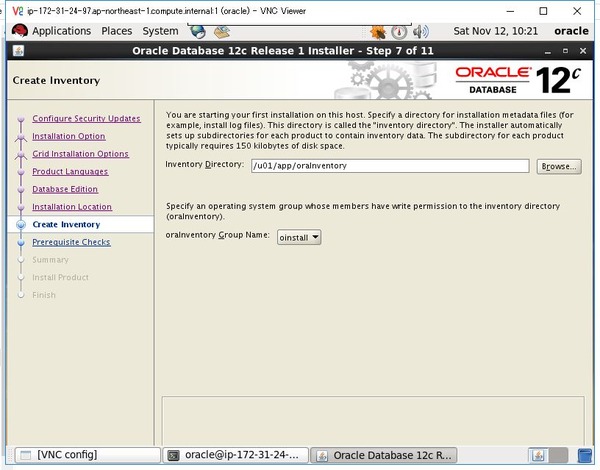
Task: Switch to Oracle Database 12c taskbar item
Action: 383,455
